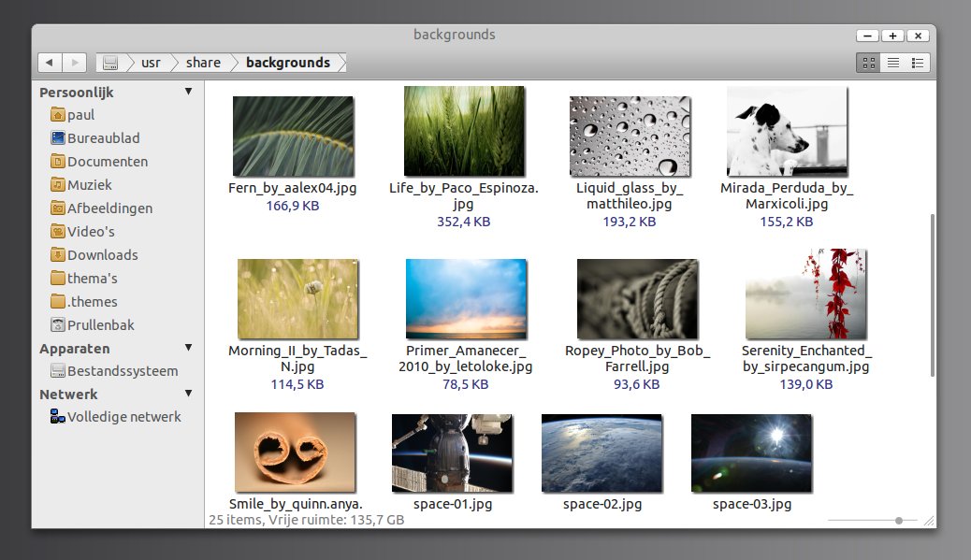This screenshot has height=560, width=971.
Task: Open the Prullenbak trash icon
Action: (58, 324)
